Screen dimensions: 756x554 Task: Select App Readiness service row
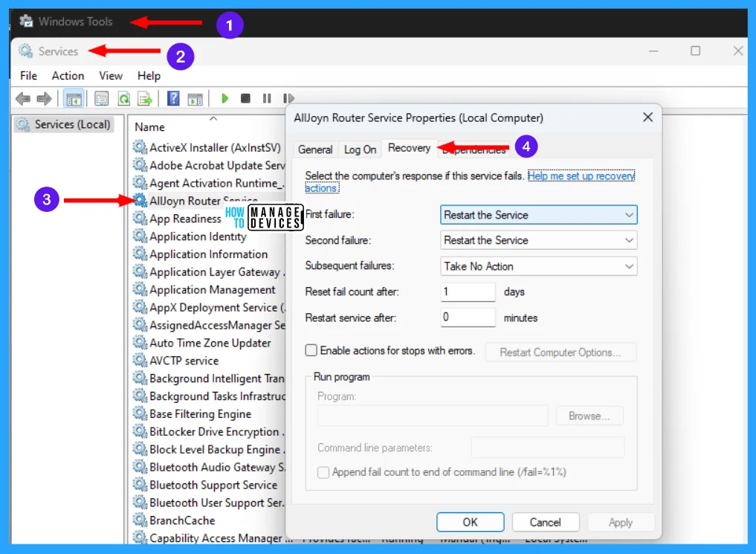(178, 219)
